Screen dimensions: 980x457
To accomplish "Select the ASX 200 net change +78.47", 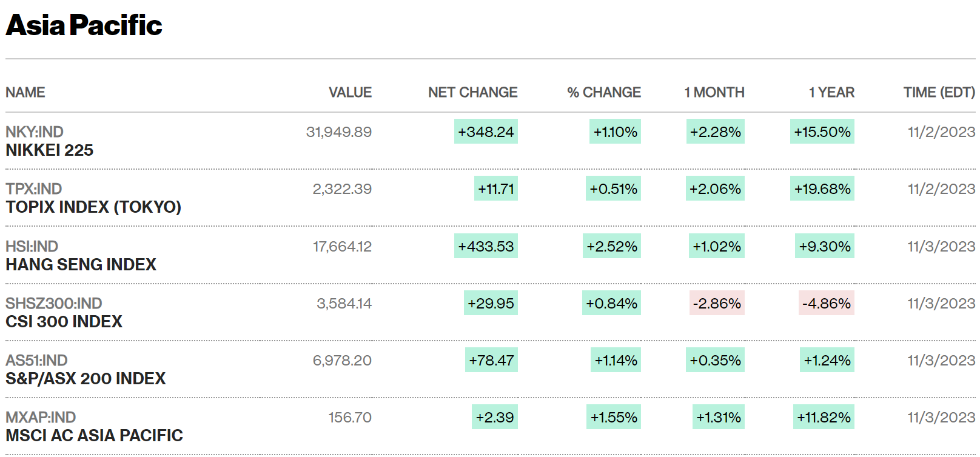I will click(x=491, y=361).
